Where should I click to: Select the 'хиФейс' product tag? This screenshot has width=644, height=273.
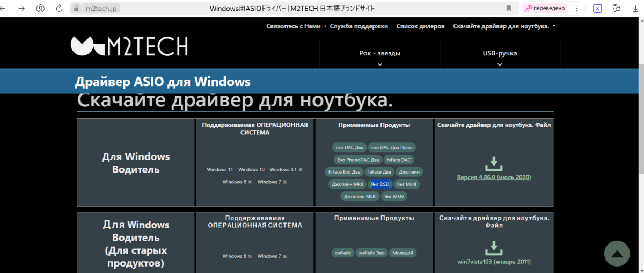coord(343,253)
